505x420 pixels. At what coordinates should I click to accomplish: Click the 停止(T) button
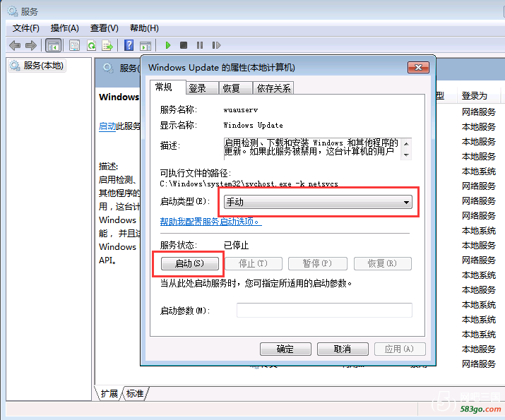[254, 263]
